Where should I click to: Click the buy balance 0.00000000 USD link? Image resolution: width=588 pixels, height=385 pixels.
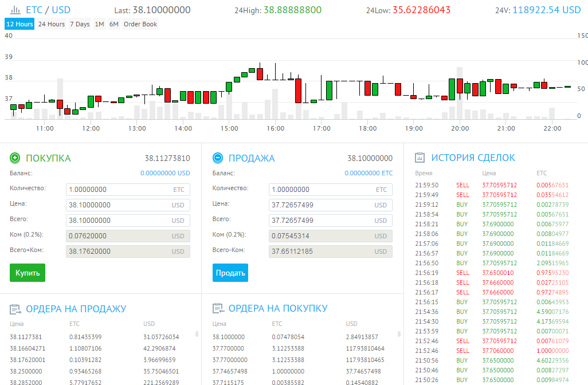point(165,173)
